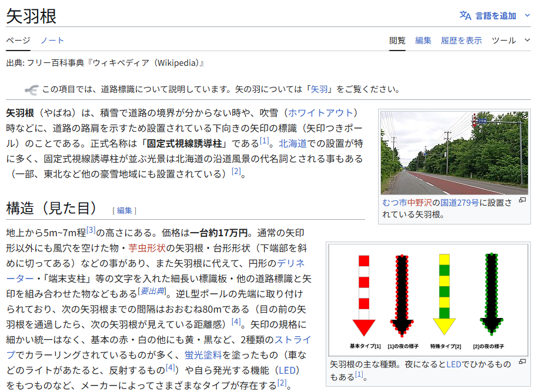The height and width of the screenshot is (392, 535).
Task: Click the disambiguation hatnote icon
Action: [31, 89]
